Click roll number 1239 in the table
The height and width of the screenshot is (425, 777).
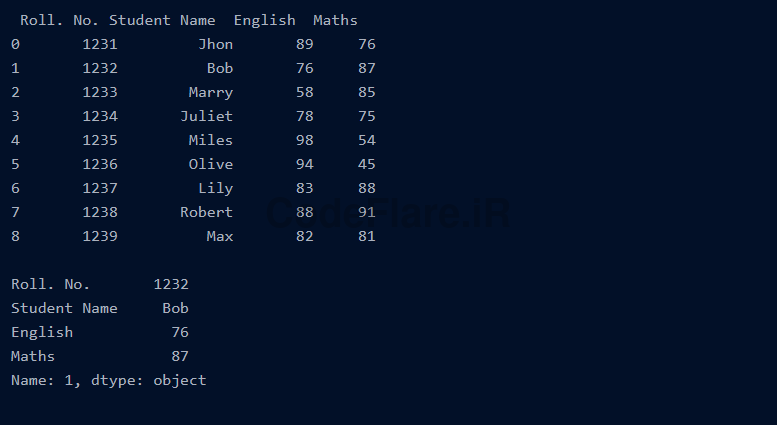tap(100, 236)
